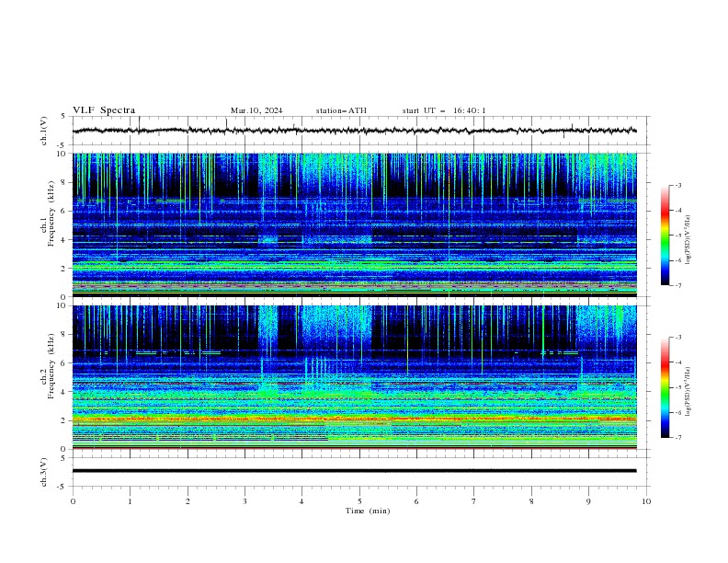This screenshot has width=728, height=563.
Task: Click the '-4' tick on ch.2 colorbar
Action: pos(677,362)
